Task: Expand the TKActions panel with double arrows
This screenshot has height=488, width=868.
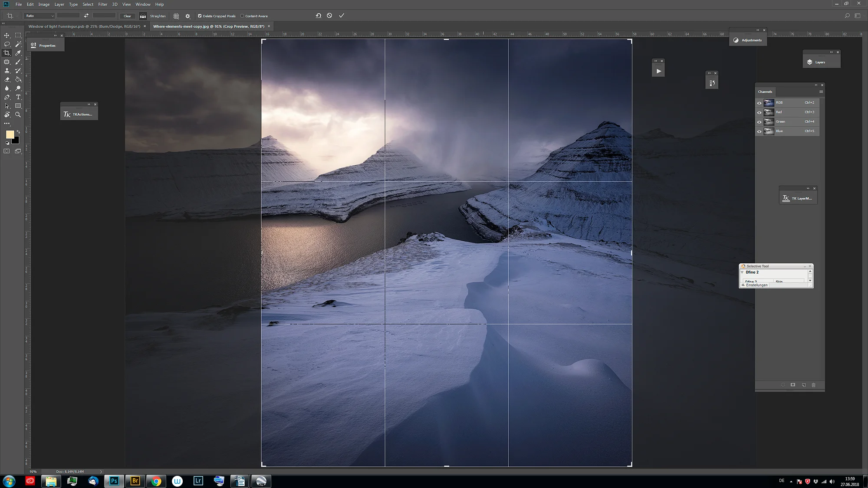Action: coord(89,104)
